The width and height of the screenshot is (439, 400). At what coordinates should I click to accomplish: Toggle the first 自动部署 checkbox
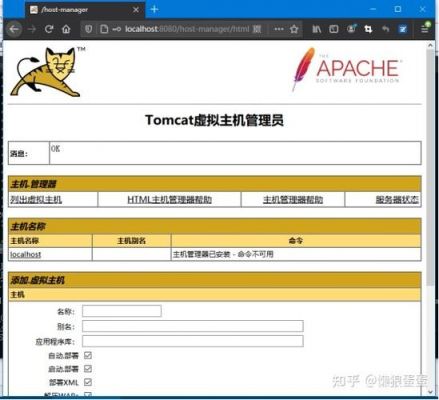point(88,355)
